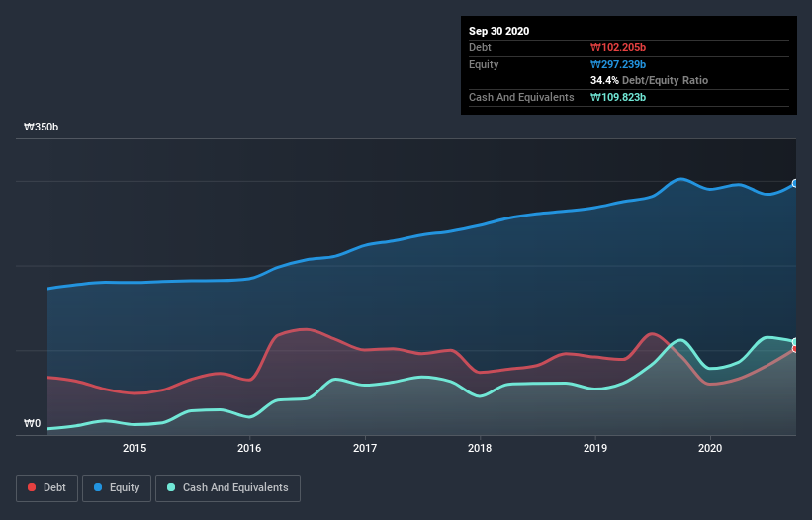Click the Debt label in tooltip
The height and width of the screenshot is (520, 812).
click(480, 47)
